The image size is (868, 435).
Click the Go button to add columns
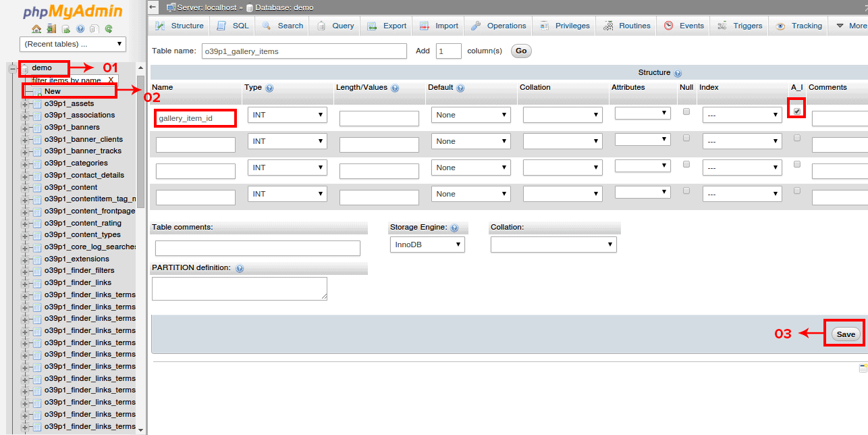tap(522, 51)
